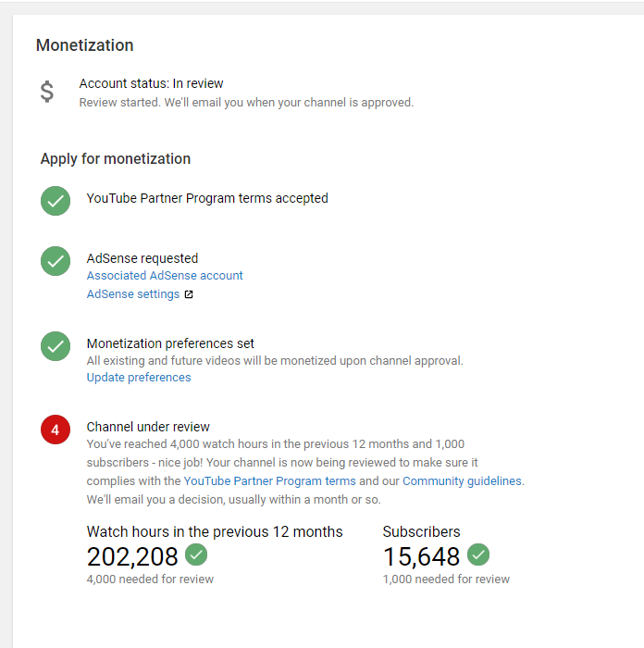Click the red step 4 circle icon
Screen dimensions: 644x648
tap(56, 430)
